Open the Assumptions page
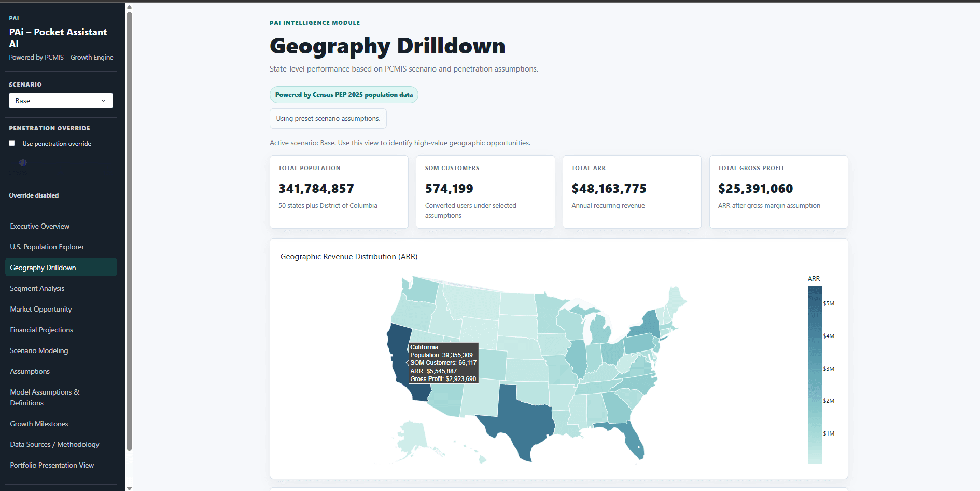 [x=61, y=371]
